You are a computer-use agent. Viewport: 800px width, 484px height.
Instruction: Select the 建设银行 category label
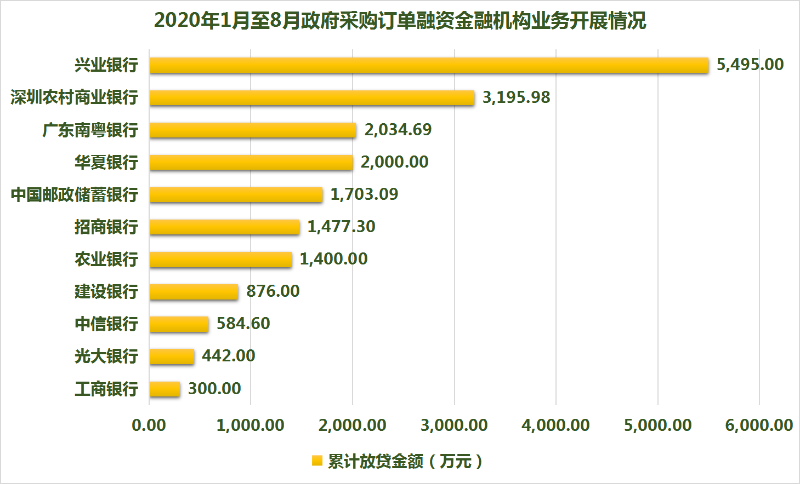pos(106,291)
